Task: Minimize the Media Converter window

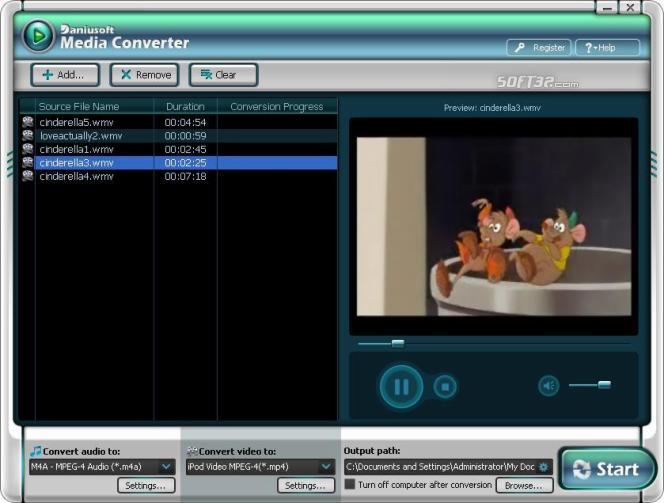Action: coord(607,8)
